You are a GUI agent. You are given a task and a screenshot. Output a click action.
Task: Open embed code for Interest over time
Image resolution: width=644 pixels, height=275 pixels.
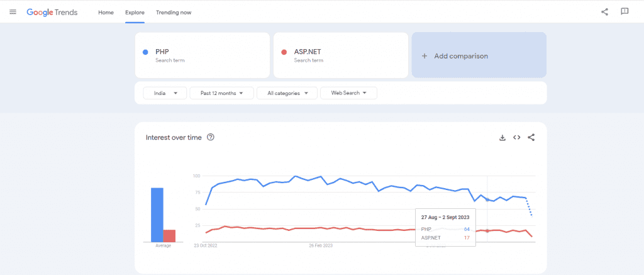pyautogui.click(x=517, y=138)
